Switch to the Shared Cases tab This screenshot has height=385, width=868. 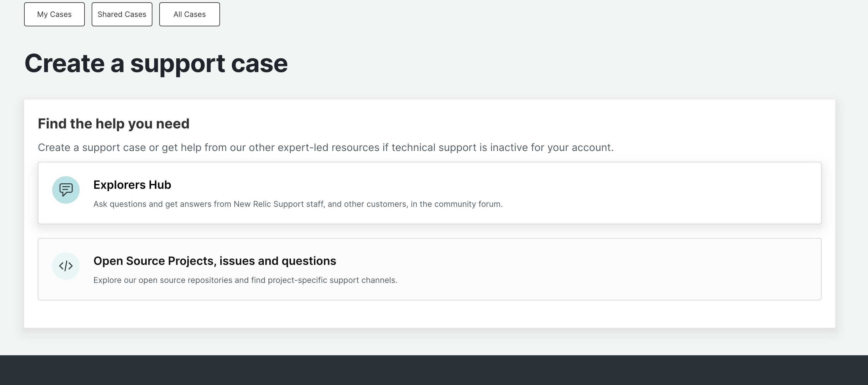(122, 14)
